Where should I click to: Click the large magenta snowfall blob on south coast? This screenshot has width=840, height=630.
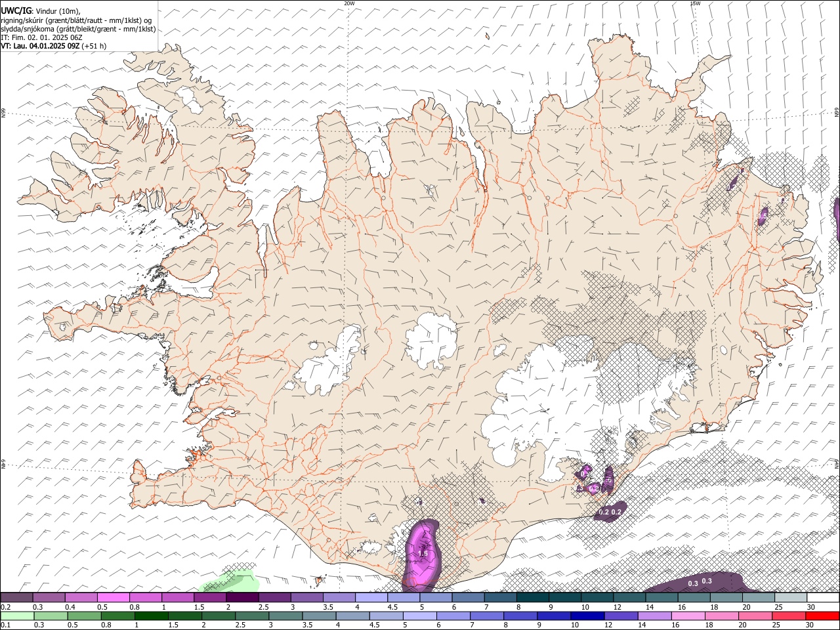coord(422,555)
